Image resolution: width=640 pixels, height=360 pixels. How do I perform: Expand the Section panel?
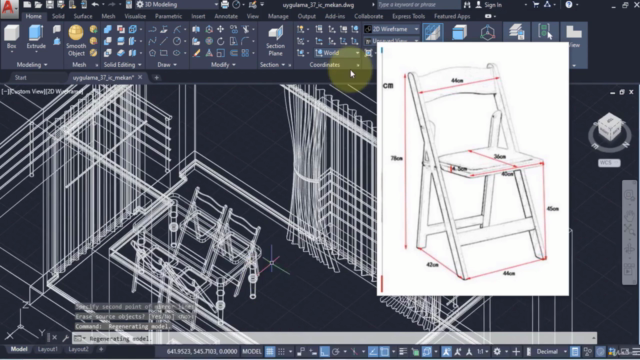coord(272,64)
